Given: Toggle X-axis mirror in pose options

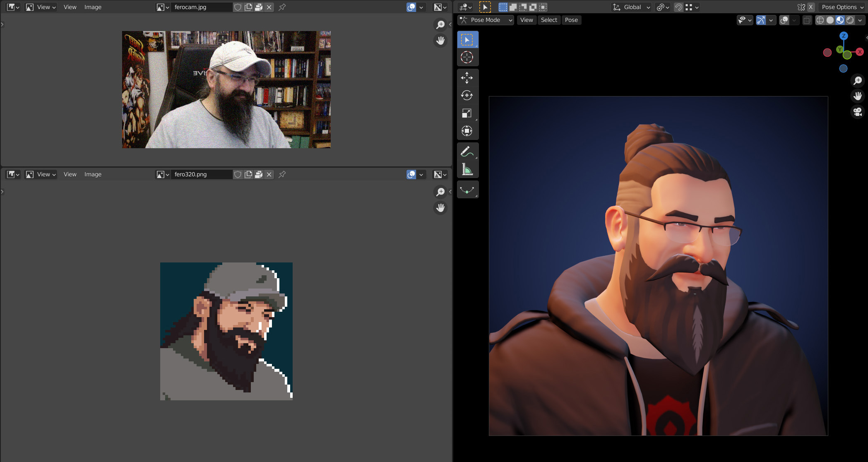Looking at the screenshot, I should [x=811, y=7].
